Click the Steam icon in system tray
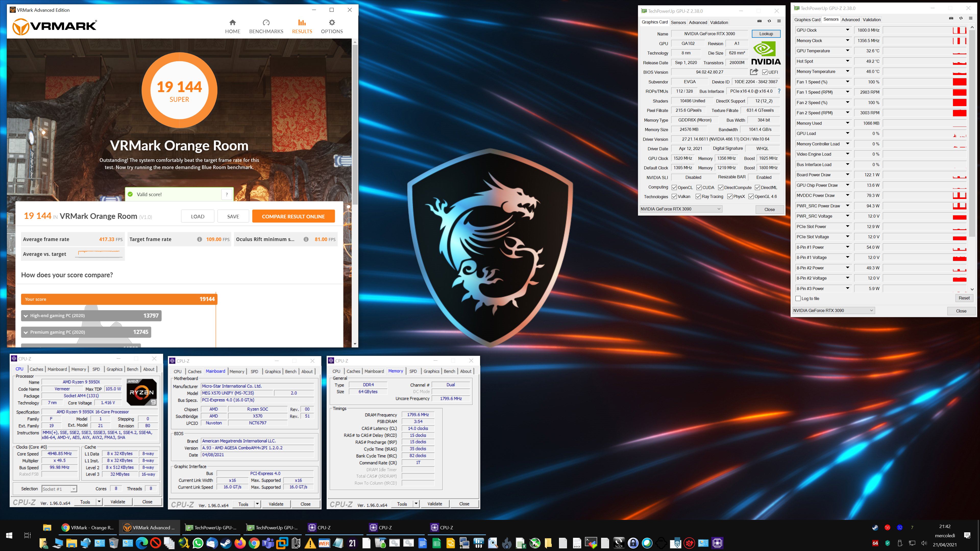This screenshot has height=551, width=980. tap(875, 528)
